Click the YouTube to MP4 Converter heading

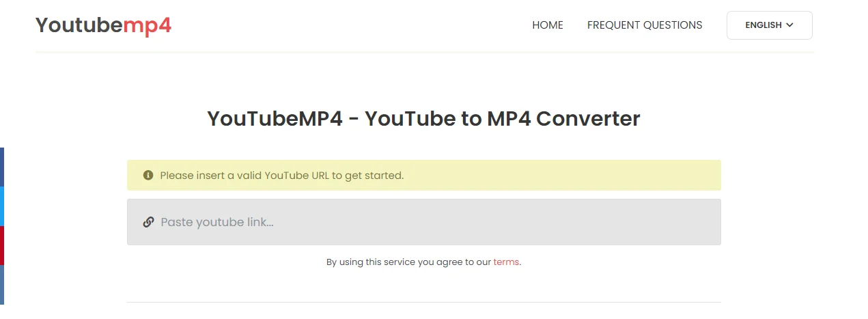(423, 119)
